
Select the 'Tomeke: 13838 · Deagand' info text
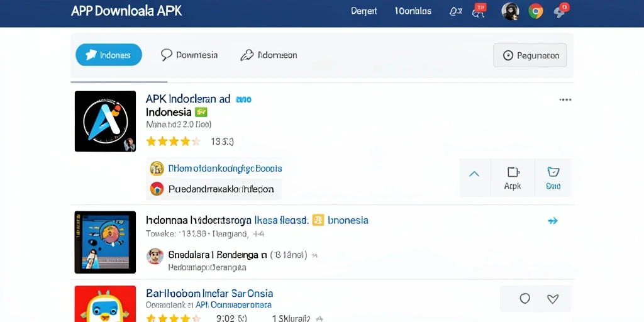(x=197, y=234)
